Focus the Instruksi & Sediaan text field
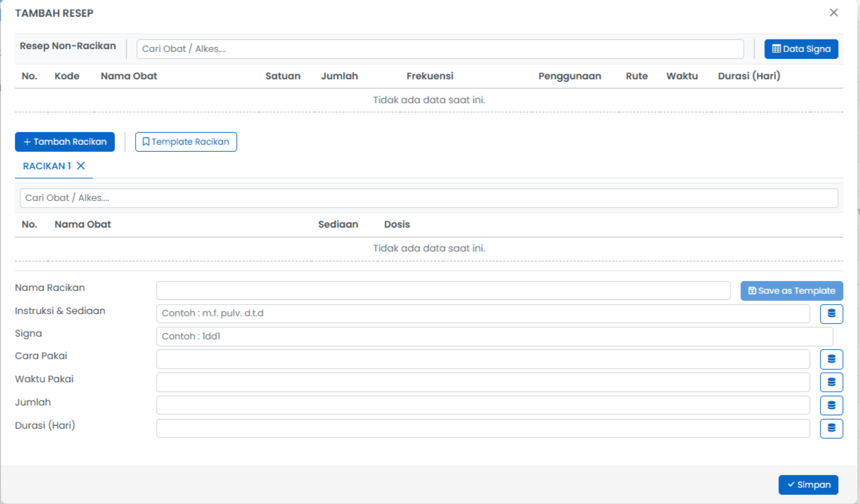Viewport: 860px width, 504px height. pyautogui.click(x=482, y=314)
